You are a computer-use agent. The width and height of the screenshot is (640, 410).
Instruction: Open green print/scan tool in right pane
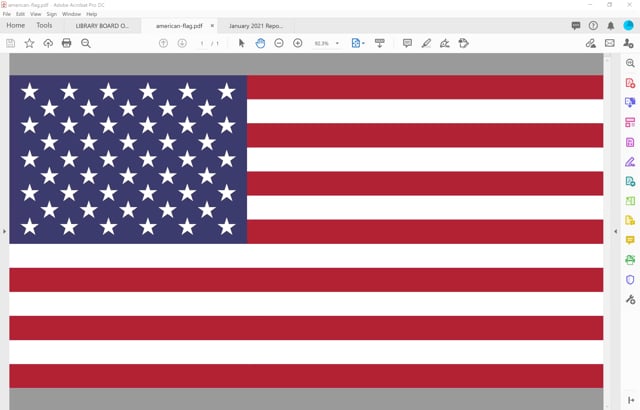coord(630,259)
